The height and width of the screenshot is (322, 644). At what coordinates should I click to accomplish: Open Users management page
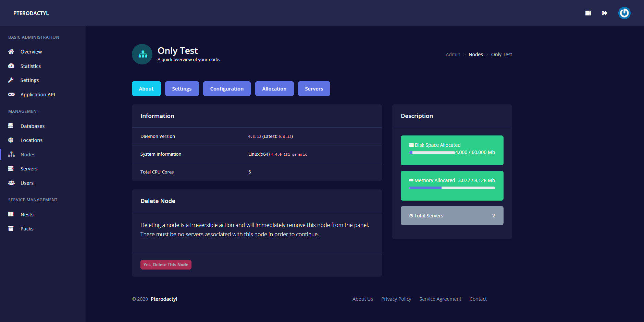tap(27, 183)
